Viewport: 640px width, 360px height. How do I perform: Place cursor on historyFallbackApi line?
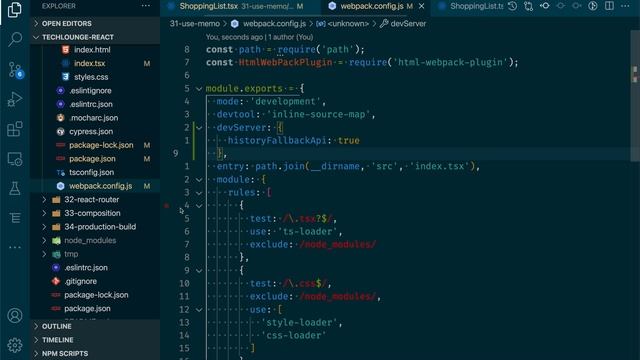293,141
